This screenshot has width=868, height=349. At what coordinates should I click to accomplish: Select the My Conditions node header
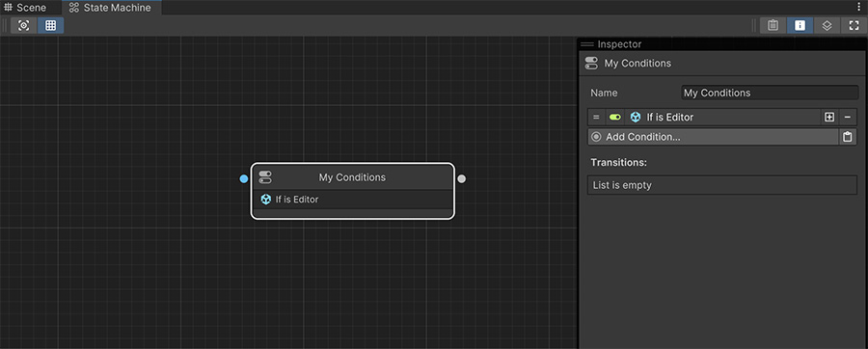[x=353, y=177]
